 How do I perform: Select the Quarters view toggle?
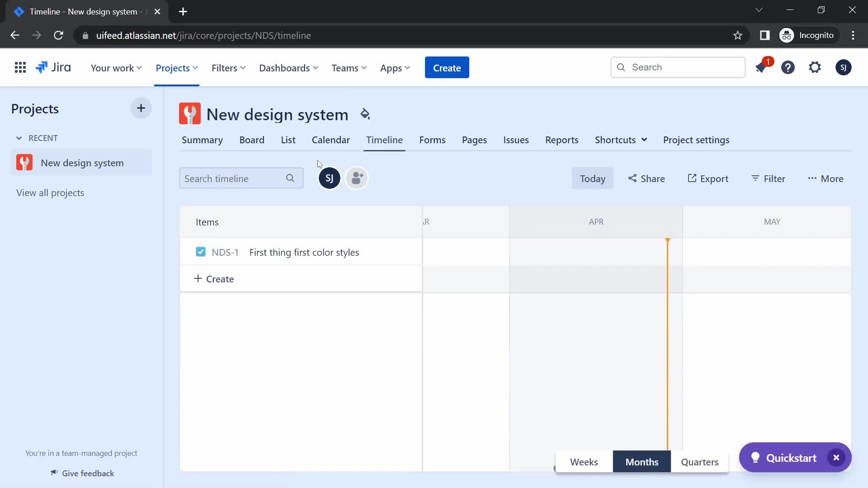pyautogui.click(x=700, y=462)
